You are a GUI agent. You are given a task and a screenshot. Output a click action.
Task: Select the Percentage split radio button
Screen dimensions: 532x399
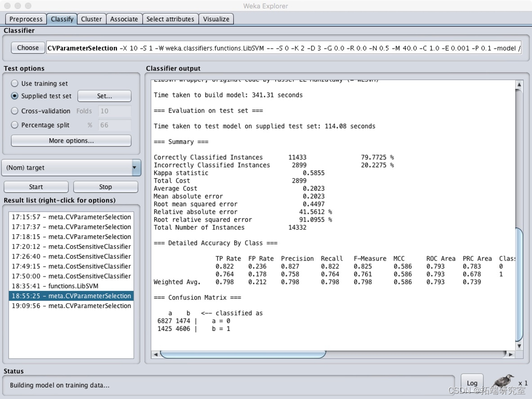[x=14, y=125]
